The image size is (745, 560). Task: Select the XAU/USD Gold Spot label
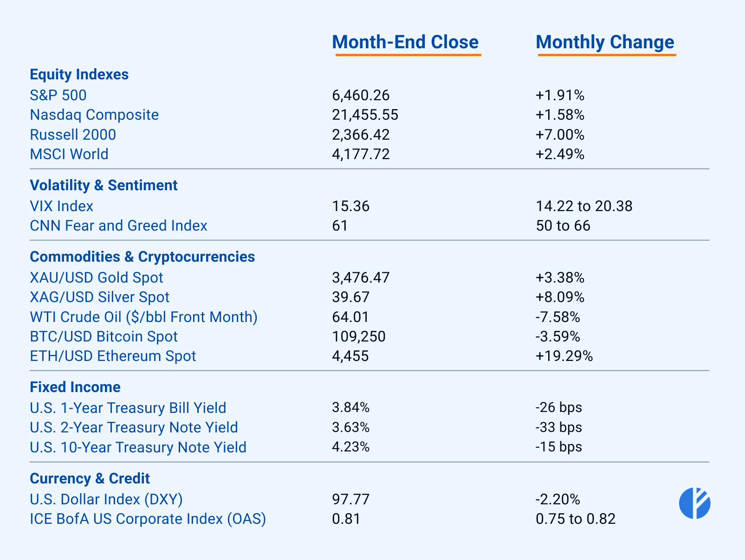[x=97, y=277]
